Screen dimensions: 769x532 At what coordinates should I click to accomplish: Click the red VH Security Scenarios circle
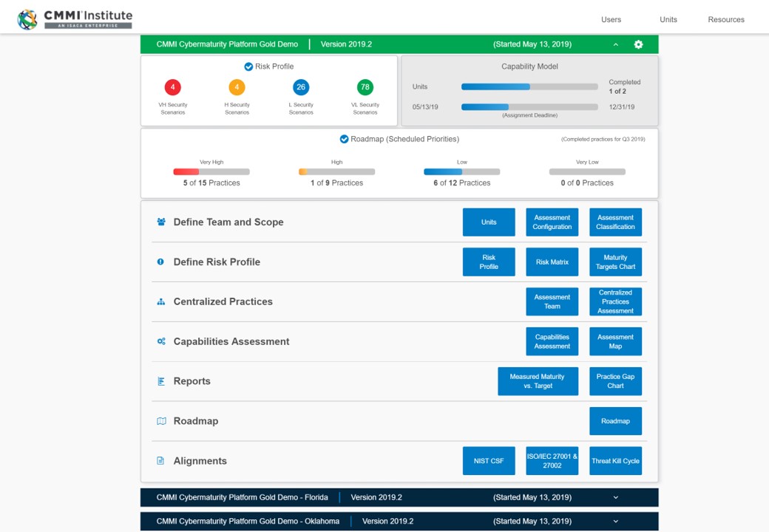[x=173, y=87]
